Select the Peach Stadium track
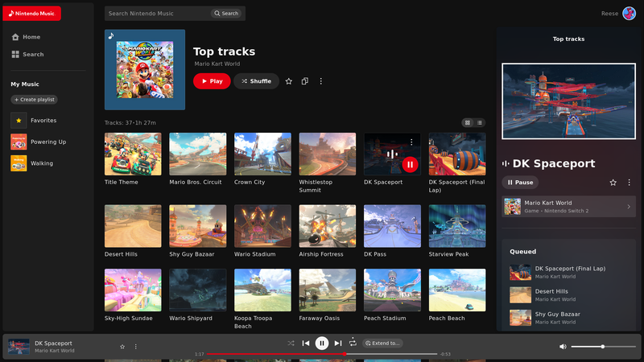The width and height of the screenshot is (644, 362). click(x=392, y=290)
